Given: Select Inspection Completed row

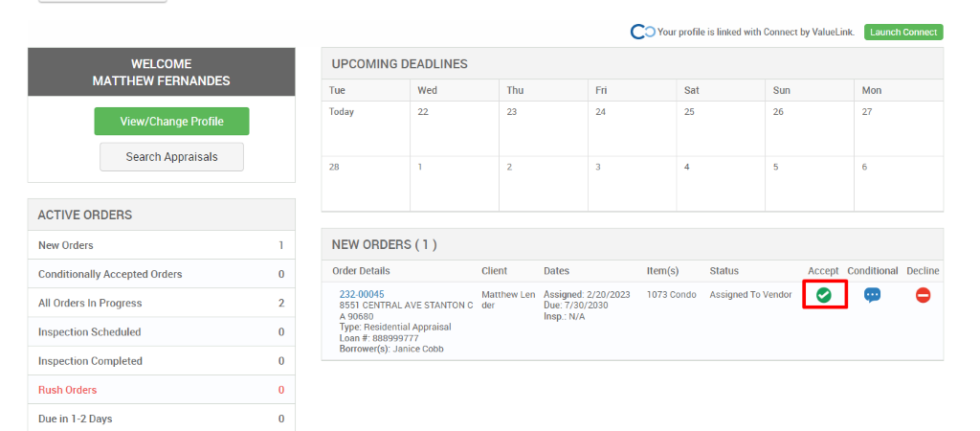Looking at the screenshot, I should tap(161, 361).
